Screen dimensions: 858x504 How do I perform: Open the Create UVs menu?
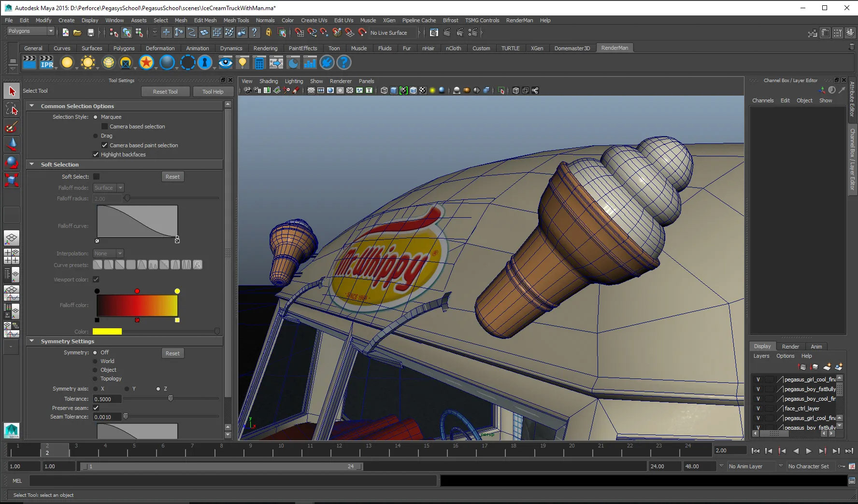[314, 20]
